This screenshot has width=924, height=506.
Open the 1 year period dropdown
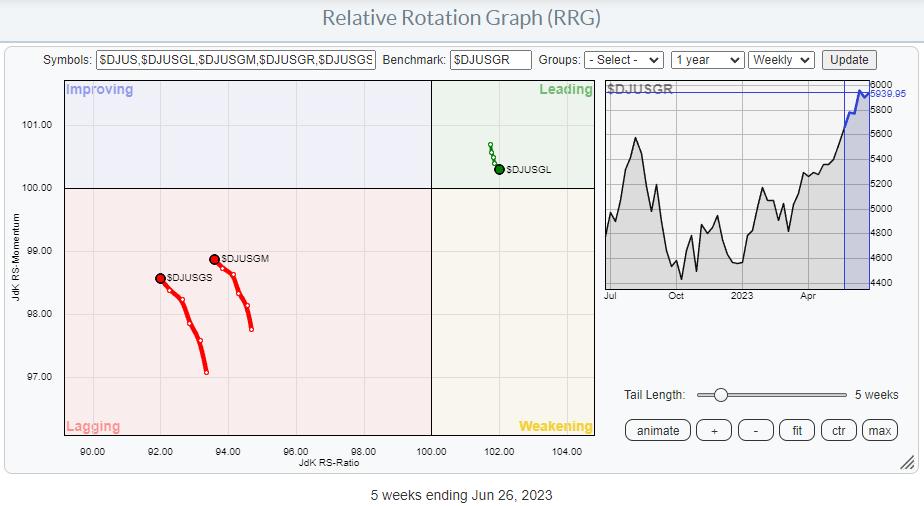point(707,60)
